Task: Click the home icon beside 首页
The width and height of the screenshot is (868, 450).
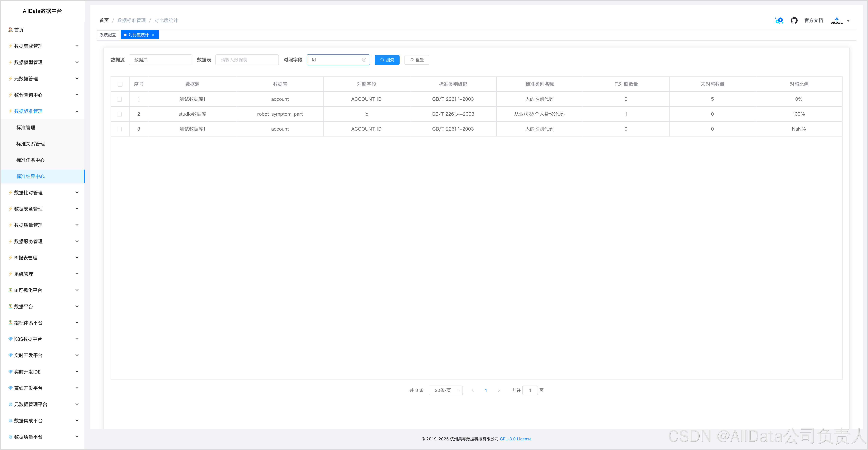Action: [11, 30]
